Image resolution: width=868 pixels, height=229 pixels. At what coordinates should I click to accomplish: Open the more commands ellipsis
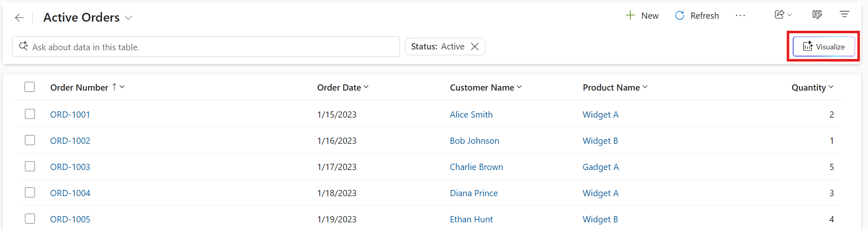[x=740, y=16]
